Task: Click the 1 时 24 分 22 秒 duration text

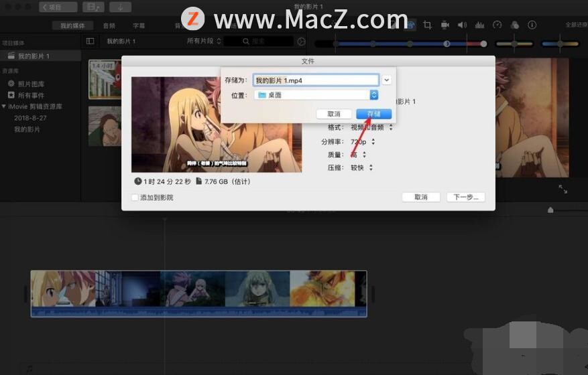Action: (167, 181)
